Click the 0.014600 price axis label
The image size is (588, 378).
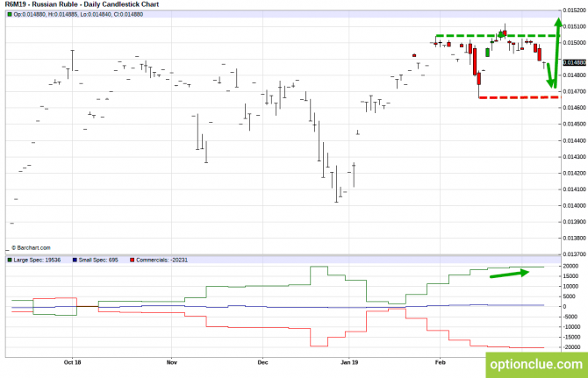click(575, 108)
